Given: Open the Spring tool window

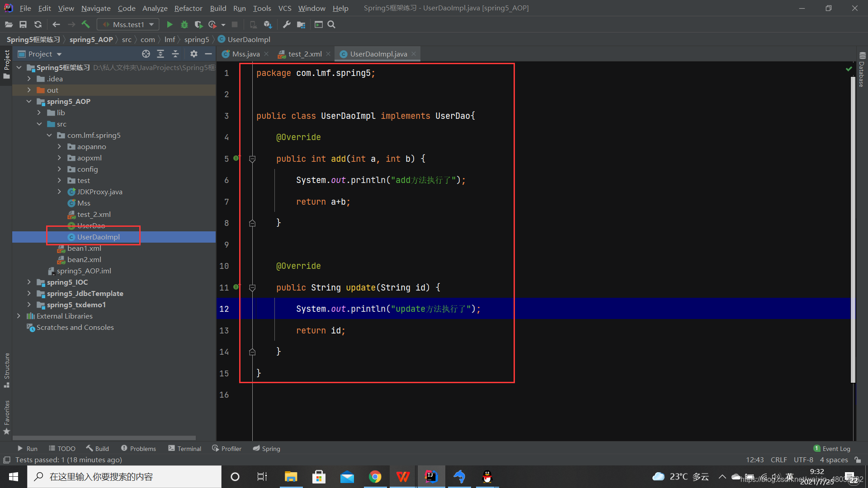Looking at the screenshot, I should pos(267,449).
